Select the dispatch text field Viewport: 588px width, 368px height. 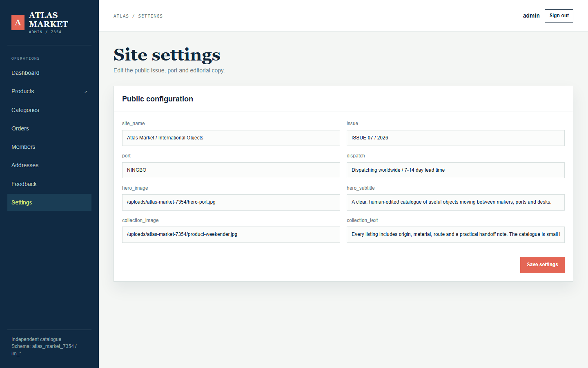click(456, 170)
